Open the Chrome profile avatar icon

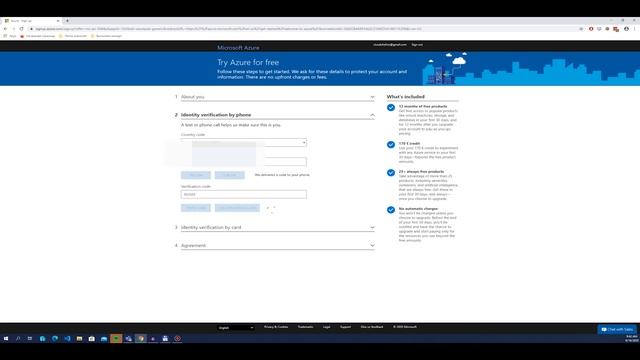[x=626, y=29]
